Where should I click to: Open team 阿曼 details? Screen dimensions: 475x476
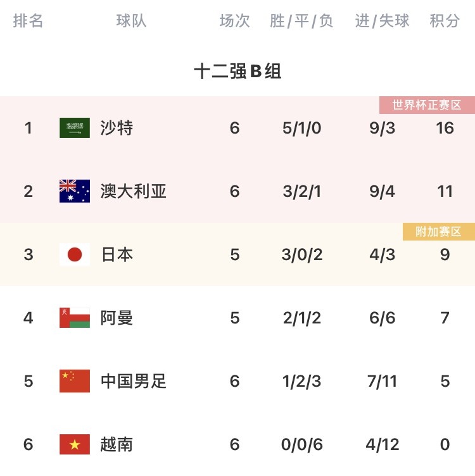point(117,318)
